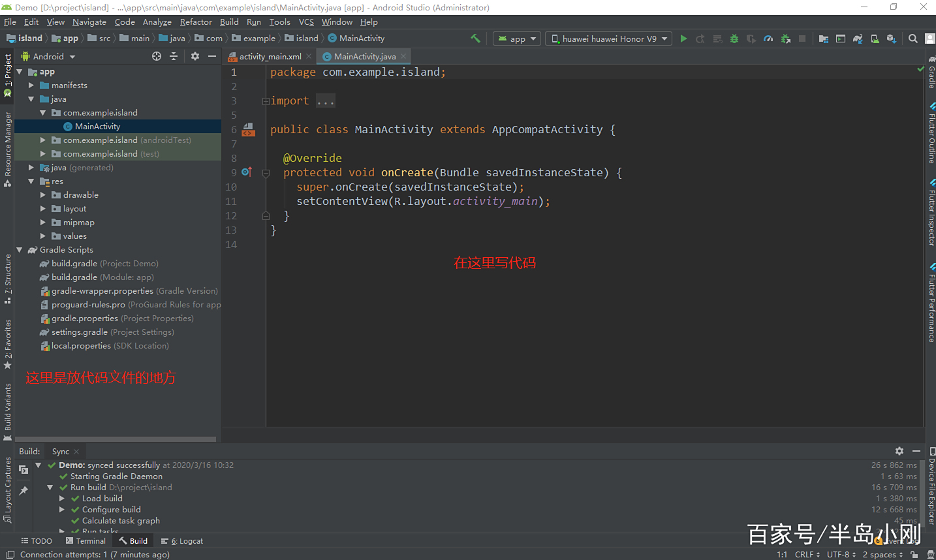Click the Toggle view icon in Build panel
Screen dimensions: 936x560
coord(23,469)
